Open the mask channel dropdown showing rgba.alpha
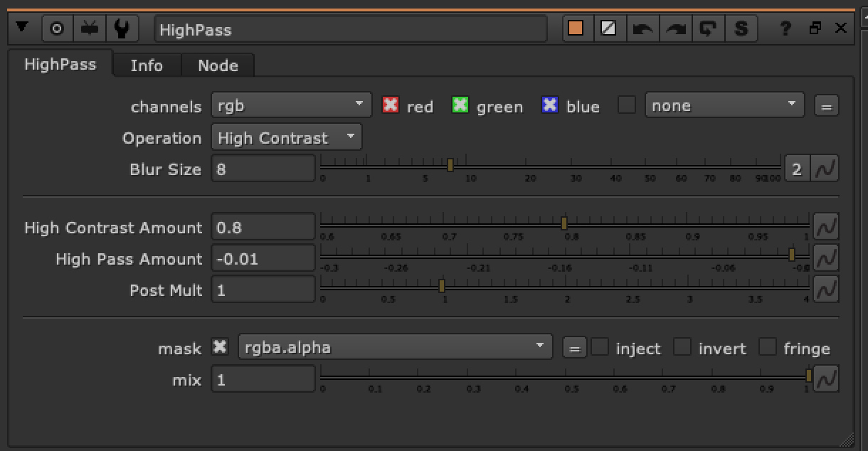Screen dimensions: 868x451 396,346
